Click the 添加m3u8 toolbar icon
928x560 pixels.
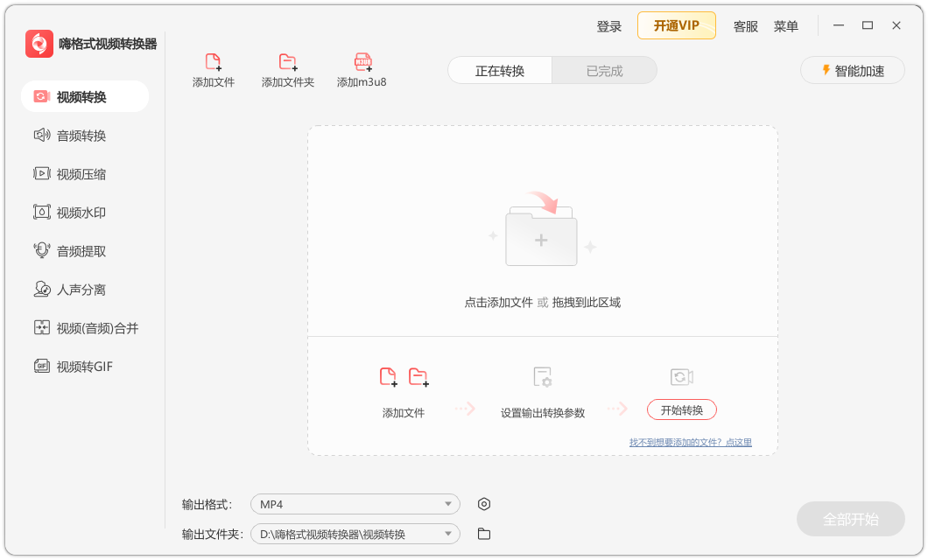[x=362, y=70]
